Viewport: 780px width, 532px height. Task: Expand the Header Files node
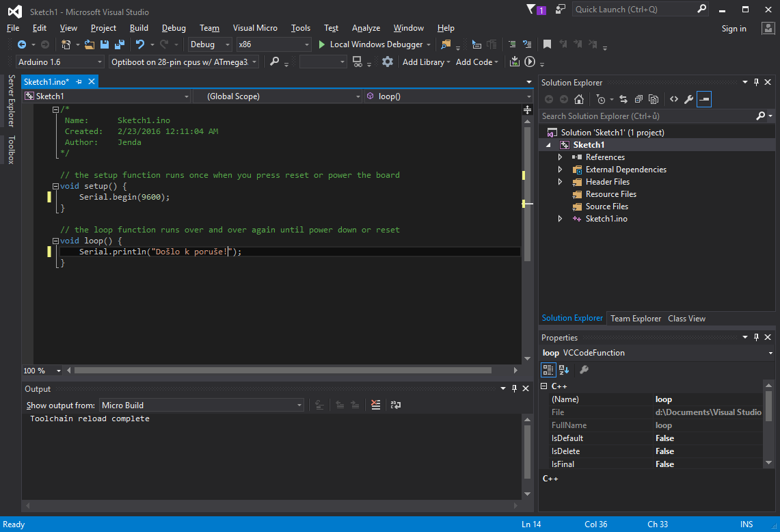pyautogui.click(x=560, y=182)
